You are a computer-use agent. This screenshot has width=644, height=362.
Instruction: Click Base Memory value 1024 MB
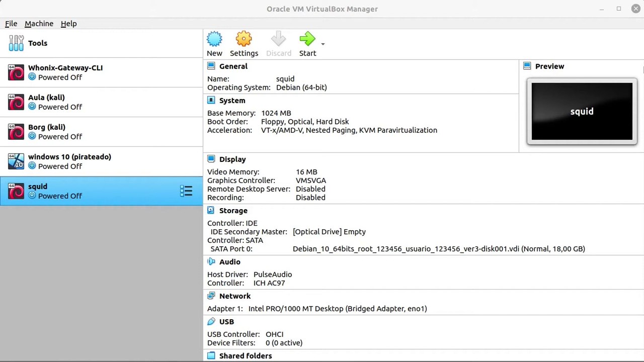click(276, 113)
